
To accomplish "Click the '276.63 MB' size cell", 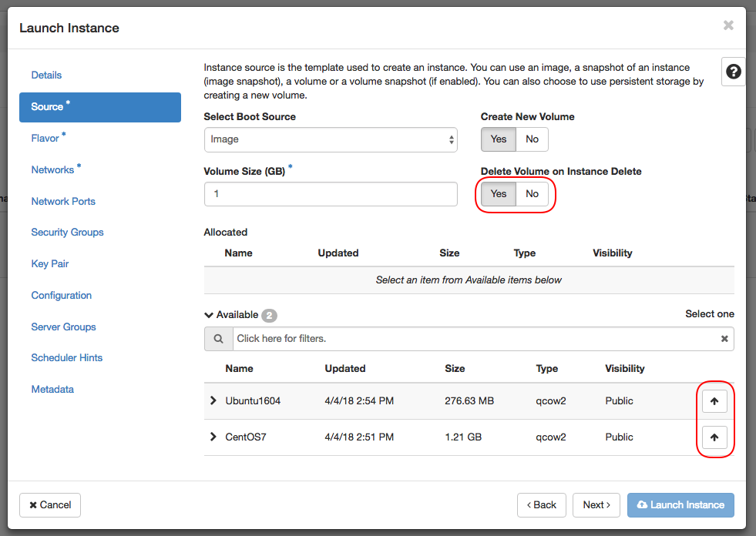I will click(x=469, y=401).
